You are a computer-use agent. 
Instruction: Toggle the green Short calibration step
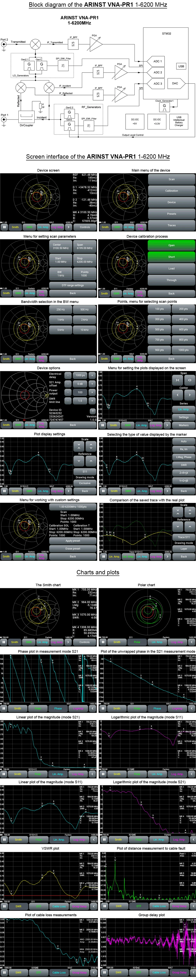click(x=172, y=257)
